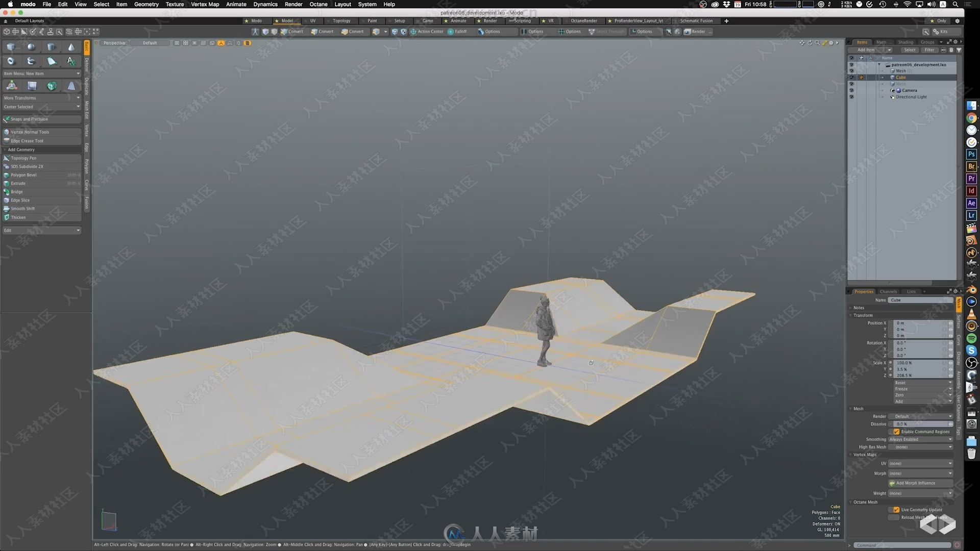
Task: Click the Vertex Normal Tools icon
Action: (x=7, y=132)
